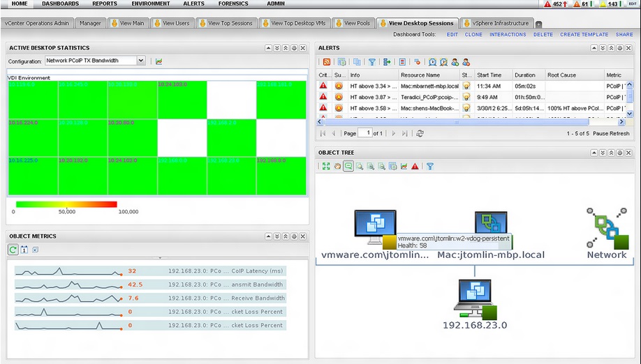Click the 10.24.103.0 heatmap cell
The width and height of the screenshot is (641, 364).
[x=182, y=100]
